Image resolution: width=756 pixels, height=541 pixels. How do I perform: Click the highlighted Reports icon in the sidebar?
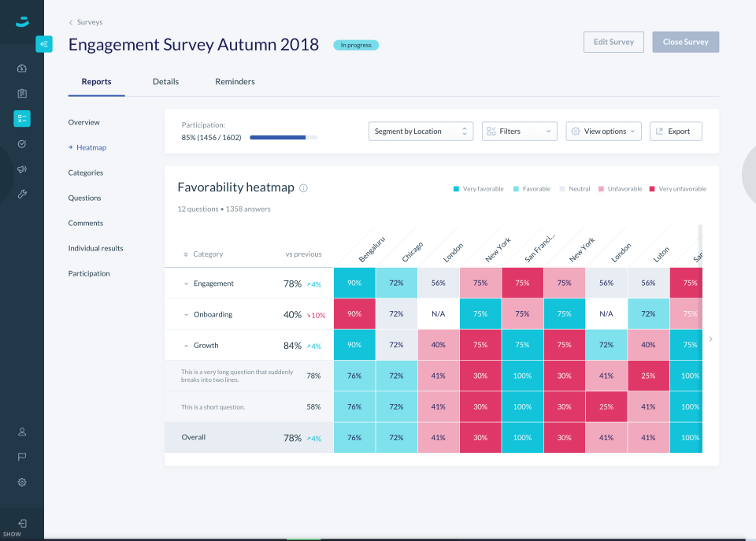(22, 118)
